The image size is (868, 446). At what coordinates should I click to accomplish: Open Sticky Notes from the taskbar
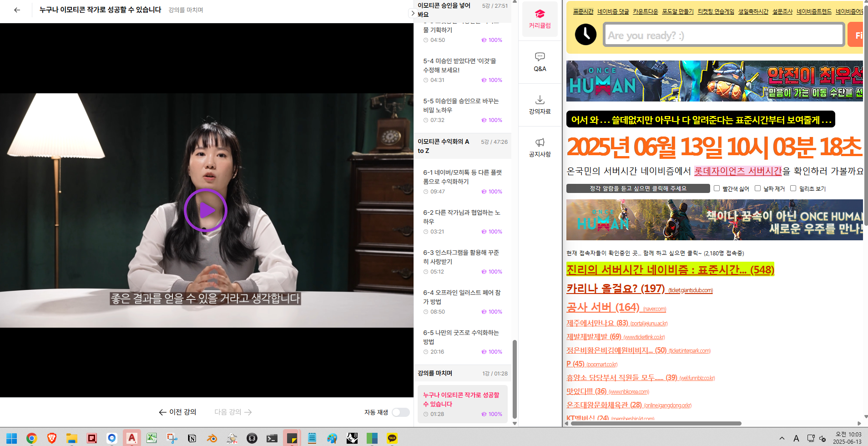click(292, 438)
